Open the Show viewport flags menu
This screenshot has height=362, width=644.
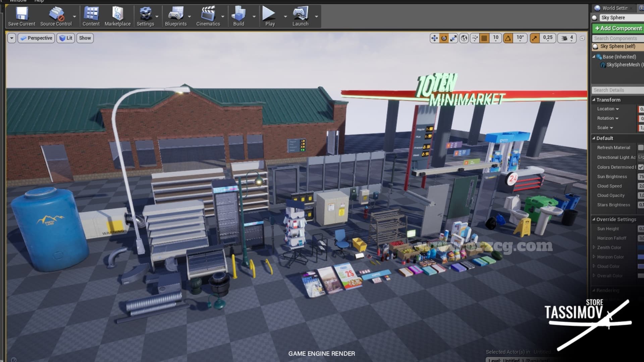click(x=85, y=38)
